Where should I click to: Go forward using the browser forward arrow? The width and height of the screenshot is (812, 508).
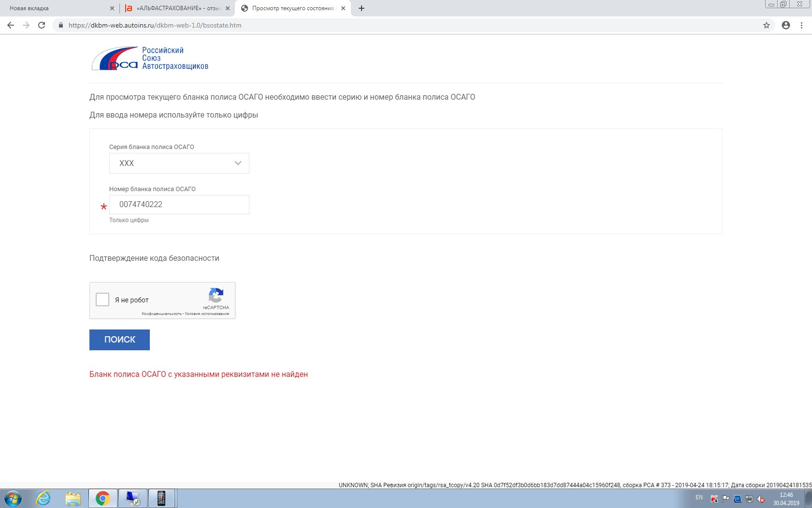click(x=26, y=25)
